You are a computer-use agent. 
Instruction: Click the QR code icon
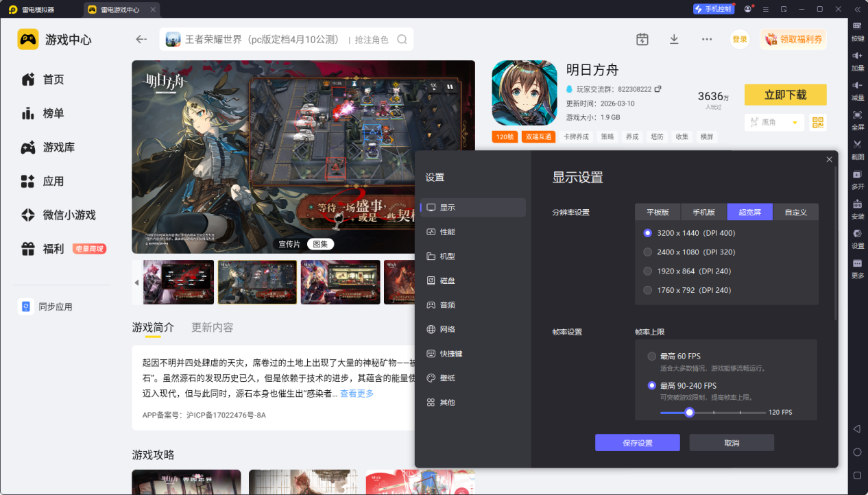817,122
